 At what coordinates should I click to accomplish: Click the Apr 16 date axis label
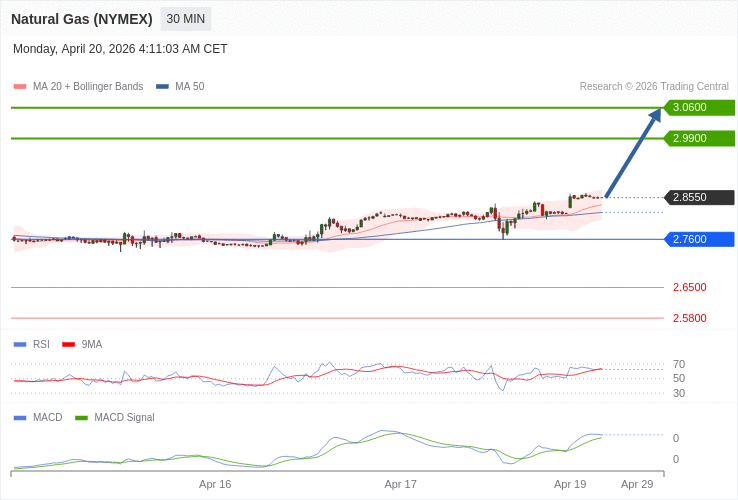coord(215,484)
